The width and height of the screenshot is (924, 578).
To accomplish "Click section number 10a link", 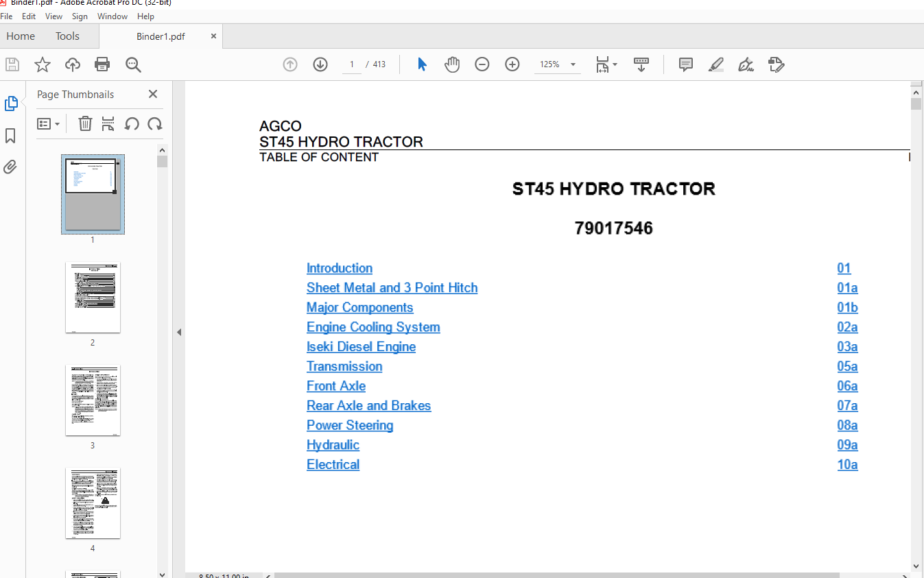I will [x=847, y=464].
